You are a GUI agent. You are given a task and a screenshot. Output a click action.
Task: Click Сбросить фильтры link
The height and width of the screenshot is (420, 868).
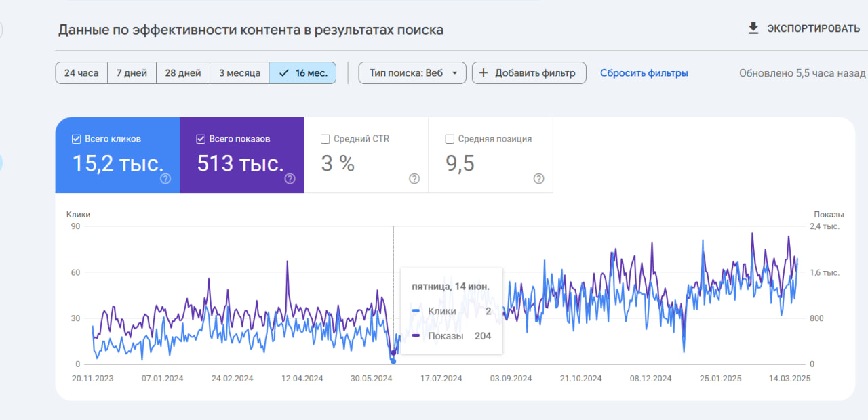click(644, 73)
